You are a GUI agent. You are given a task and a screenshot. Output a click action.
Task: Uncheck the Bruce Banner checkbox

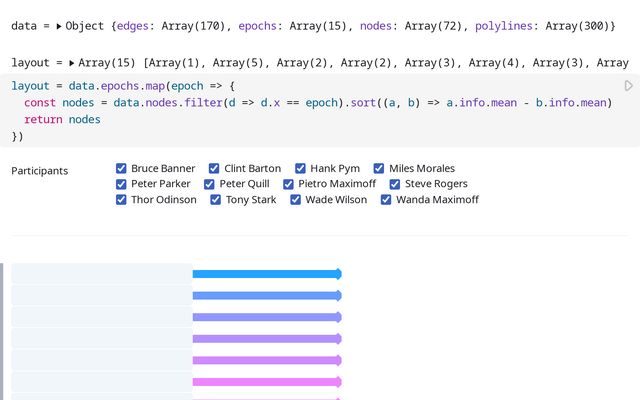tap(121, 169)
